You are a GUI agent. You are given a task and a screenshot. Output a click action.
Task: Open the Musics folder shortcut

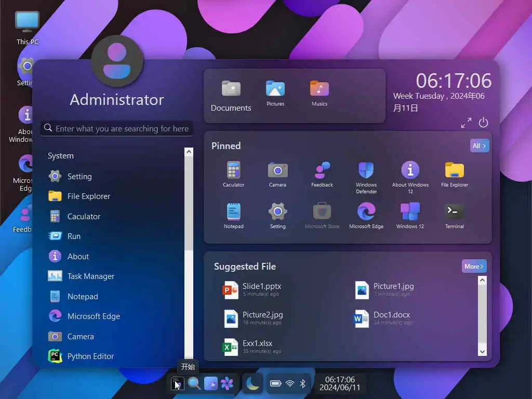[x=320, y=94]
